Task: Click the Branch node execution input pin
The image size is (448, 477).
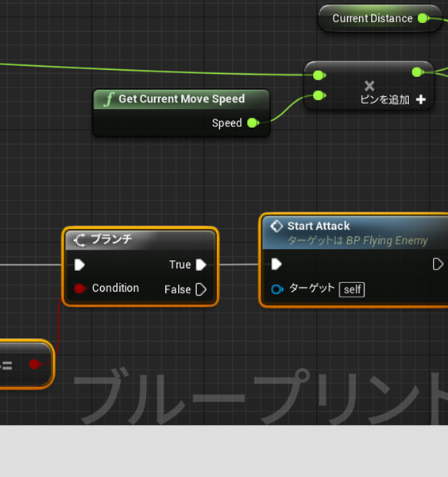Action: click(x=79, y=265)
